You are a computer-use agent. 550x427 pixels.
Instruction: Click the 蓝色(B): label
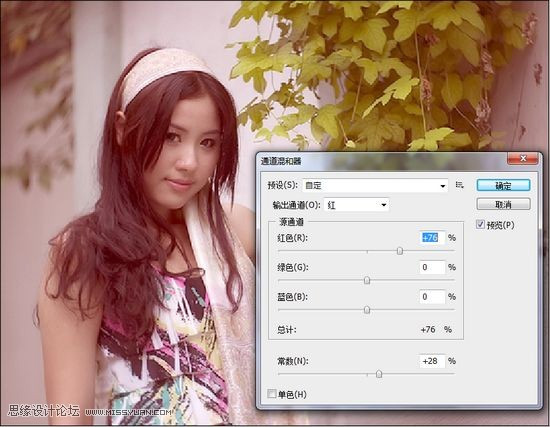click(293, 297)
